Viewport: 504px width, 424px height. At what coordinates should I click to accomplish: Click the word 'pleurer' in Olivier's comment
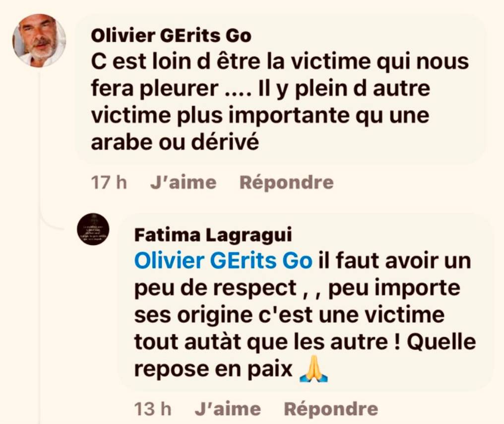(179, 89)
